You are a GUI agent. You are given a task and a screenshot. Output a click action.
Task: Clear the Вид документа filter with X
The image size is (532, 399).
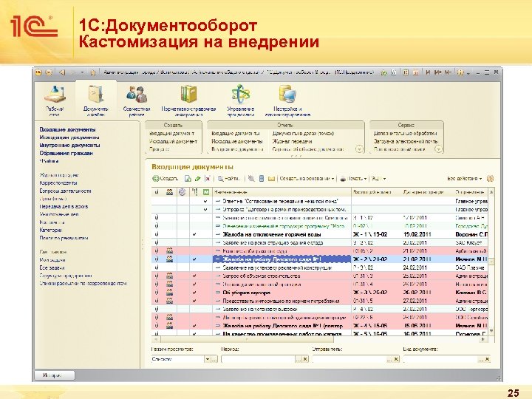[x=488, y=359]
